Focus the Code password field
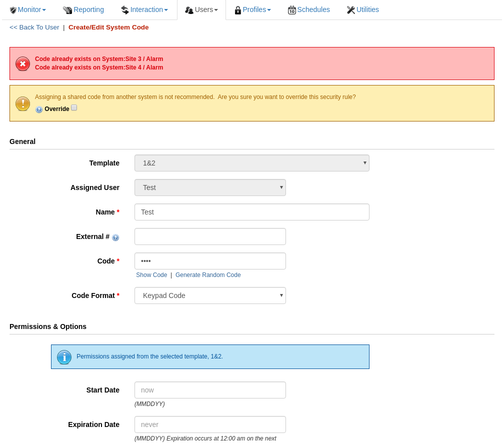The image size is (504, 443). point(210,260)
